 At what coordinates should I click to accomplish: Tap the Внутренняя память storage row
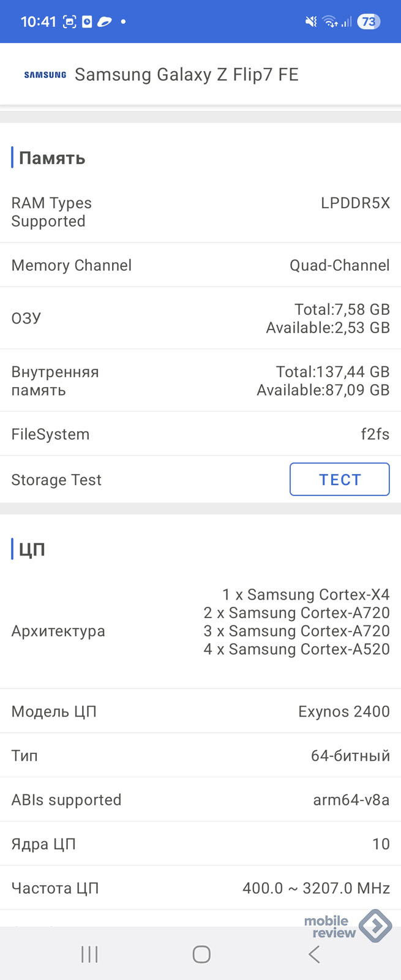click(x=200, y=380)
